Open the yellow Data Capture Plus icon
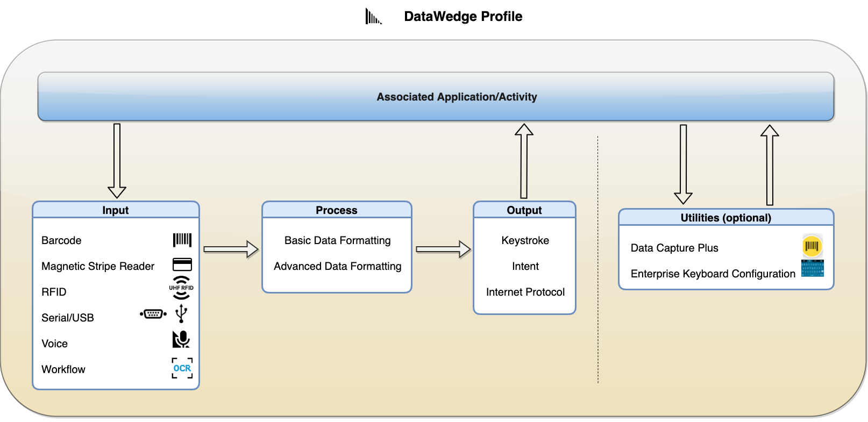Image resolution: width=868 pixels, height=422 pixels. coord(813,246)
